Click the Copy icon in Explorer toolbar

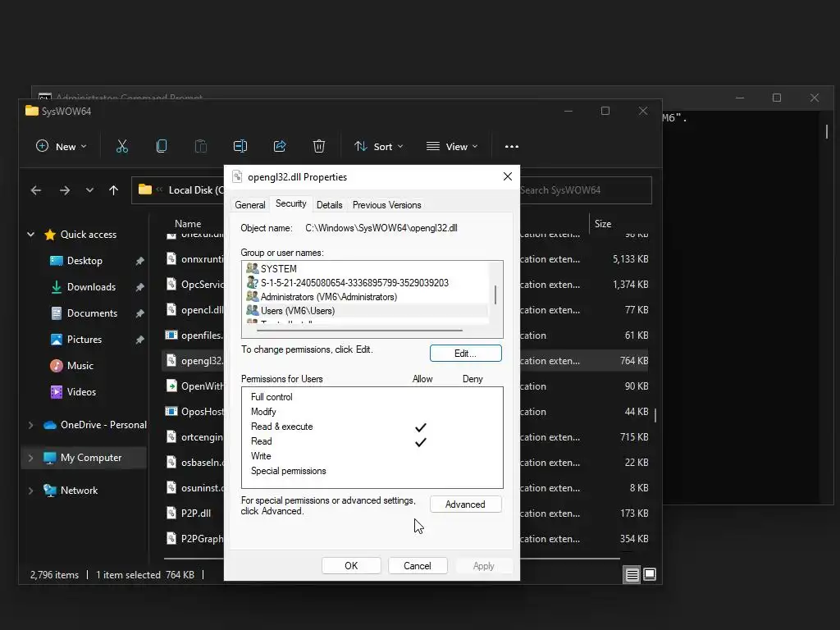click(x=162, y=146)
